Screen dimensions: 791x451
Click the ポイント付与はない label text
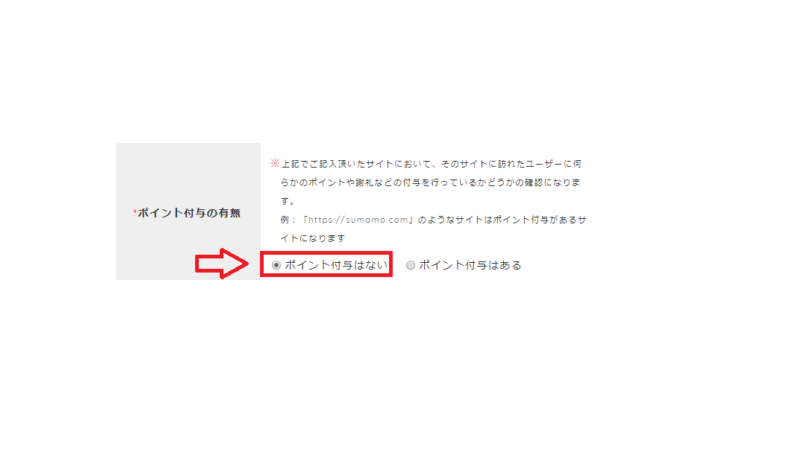pyautogui.click(x=336, y=265)
